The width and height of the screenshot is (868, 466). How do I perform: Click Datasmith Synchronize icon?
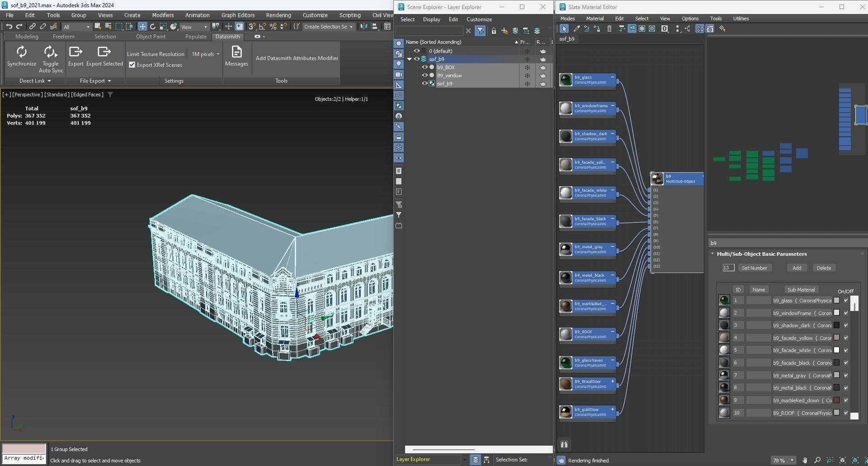[x=21, y=52]
